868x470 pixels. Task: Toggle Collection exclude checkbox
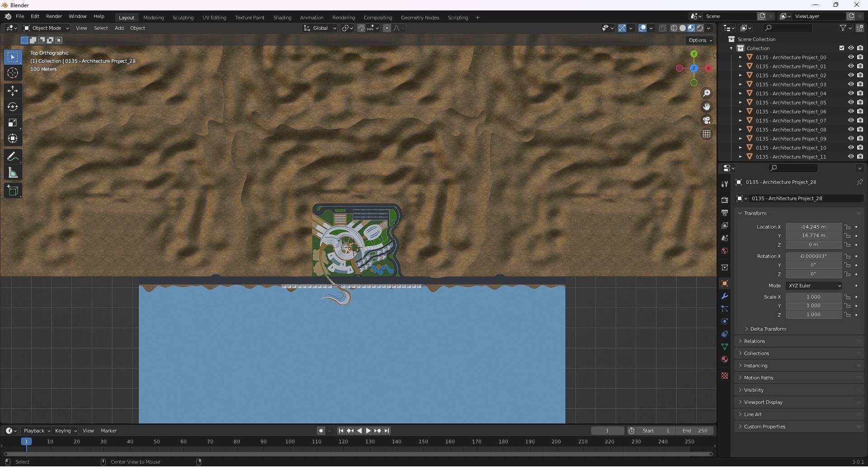pyautogui.click(x=842, y=48)
